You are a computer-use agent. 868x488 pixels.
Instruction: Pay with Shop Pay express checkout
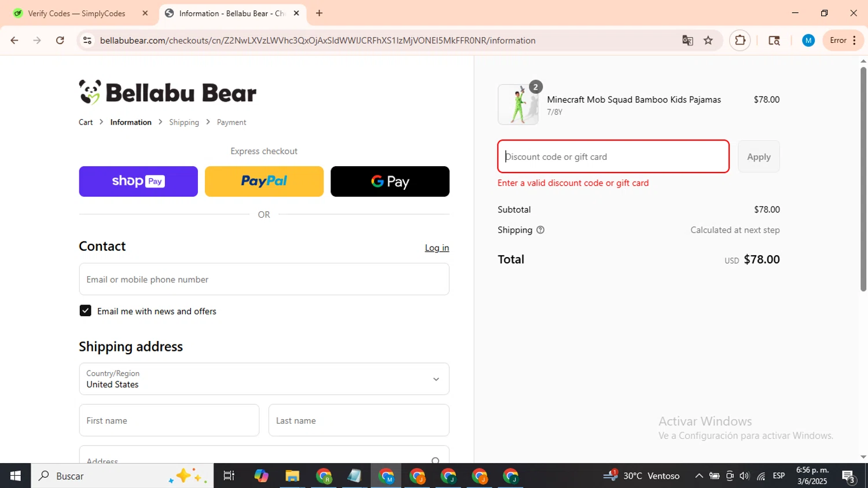click(x=138, y=181)
